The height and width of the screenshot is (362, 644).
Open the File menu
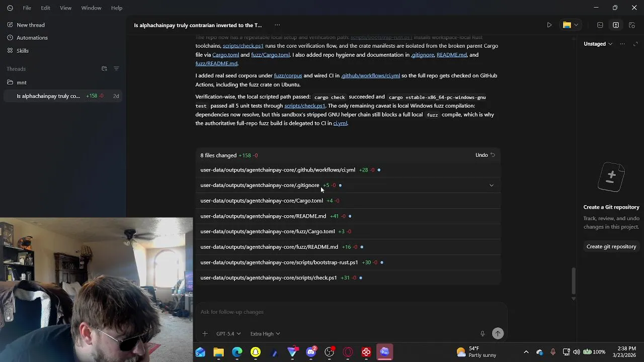pyautogui.click(x=27, y=8)
